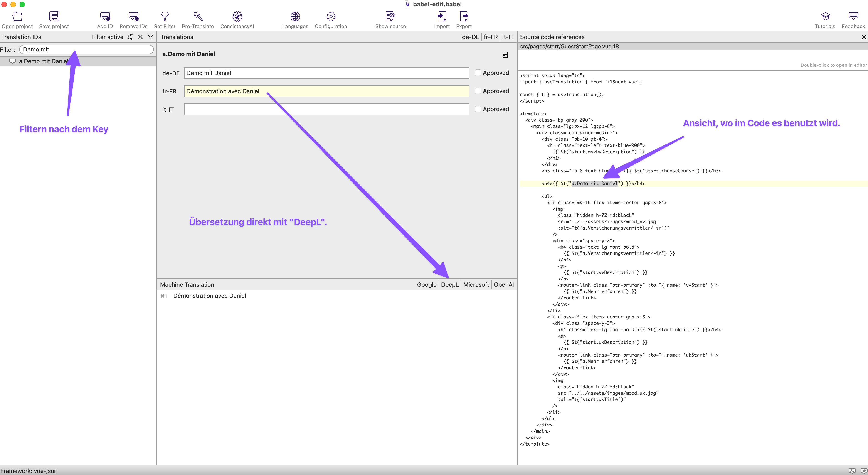Click Remove IDs in toolbar
Image resolution: width=868 pixels, height=475 pixels.
[x=133, y=16]
